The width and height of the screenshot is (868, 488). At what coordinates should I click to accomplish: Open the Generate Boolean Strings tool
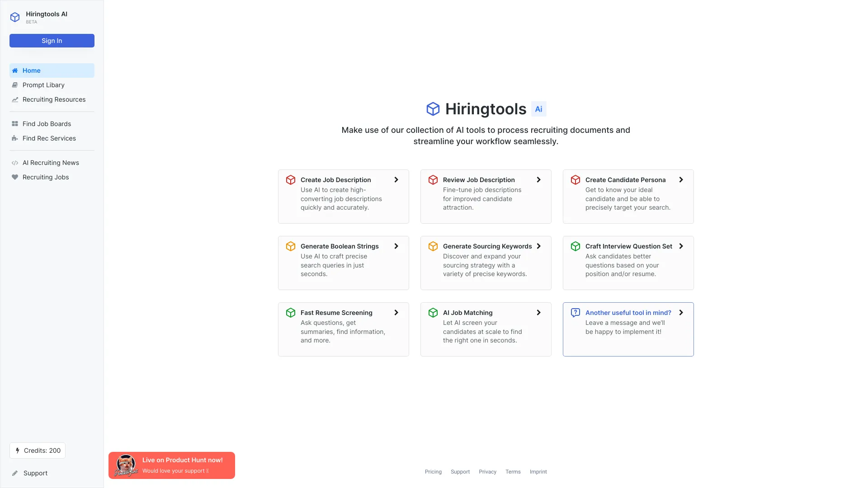(343, 263)
